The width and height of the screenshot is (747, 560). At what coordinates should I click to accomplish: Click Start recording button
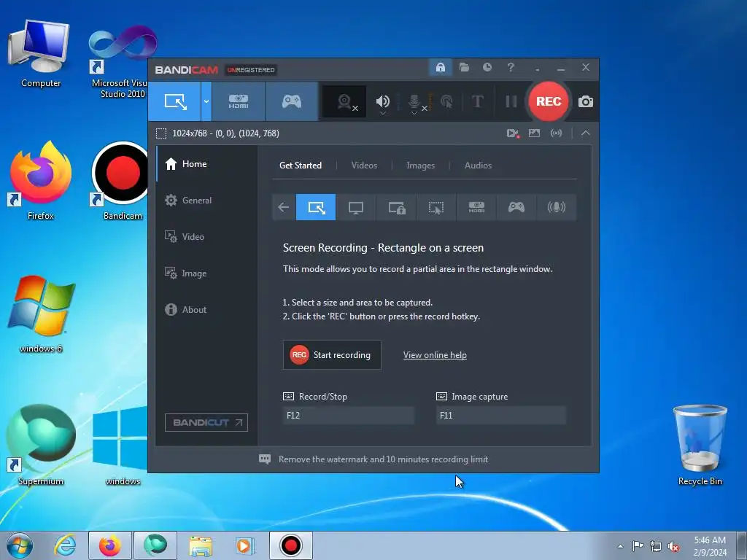(x=332, y=355)
